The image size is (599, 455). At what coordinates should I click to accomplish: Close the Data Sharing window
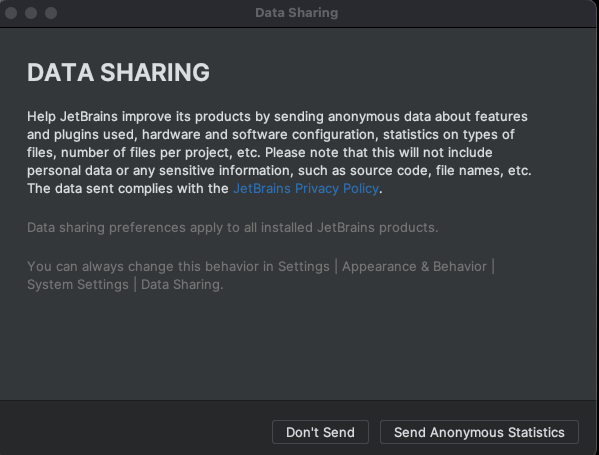(x=11, y=13)
